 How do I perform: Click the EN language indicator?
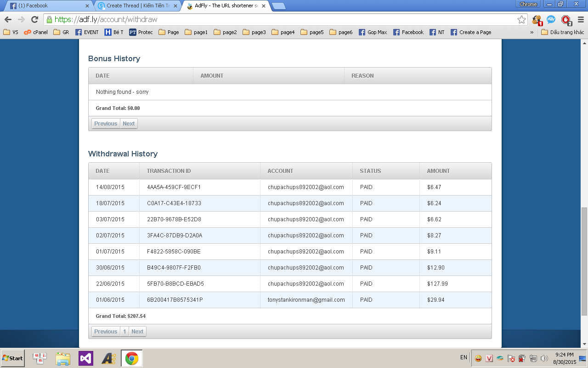coord(464,357)
